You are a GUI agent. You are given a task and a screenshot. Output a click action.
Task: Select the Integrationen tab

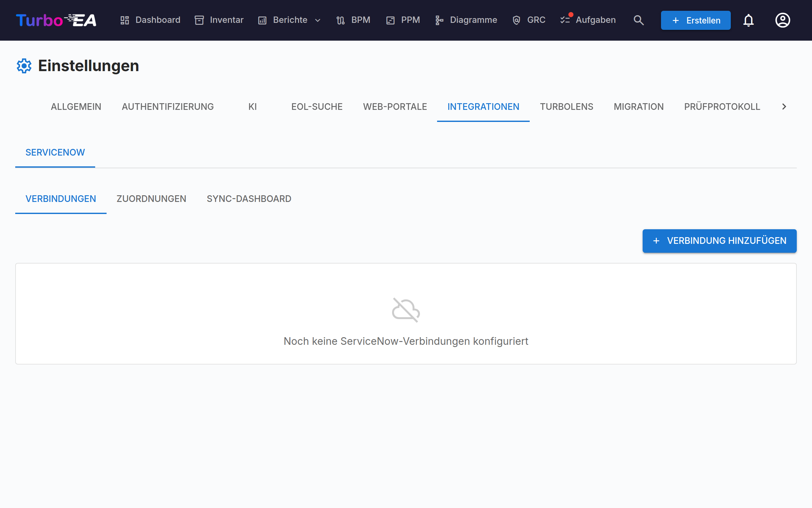click(483, 107)
